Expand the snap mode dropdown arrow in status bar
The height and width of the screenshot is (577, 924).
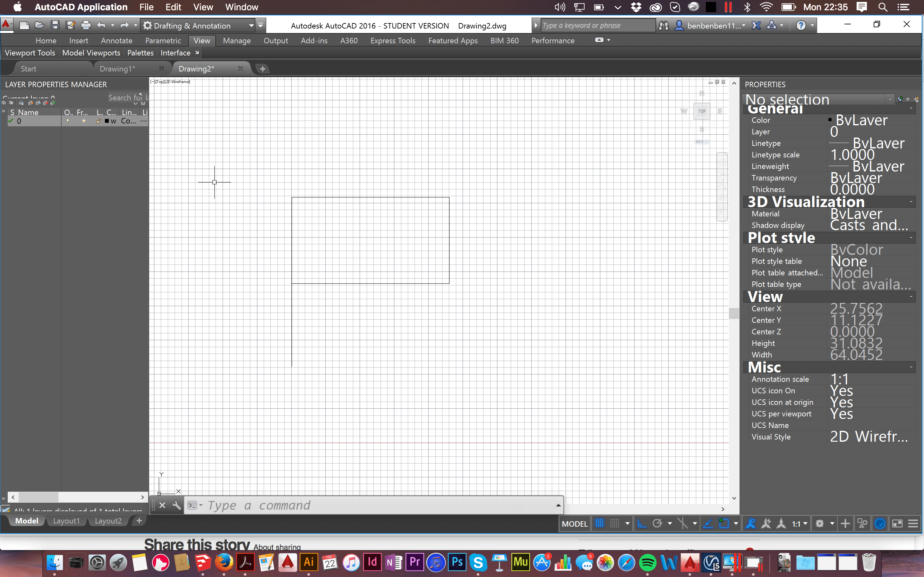[x=628, y=523]
